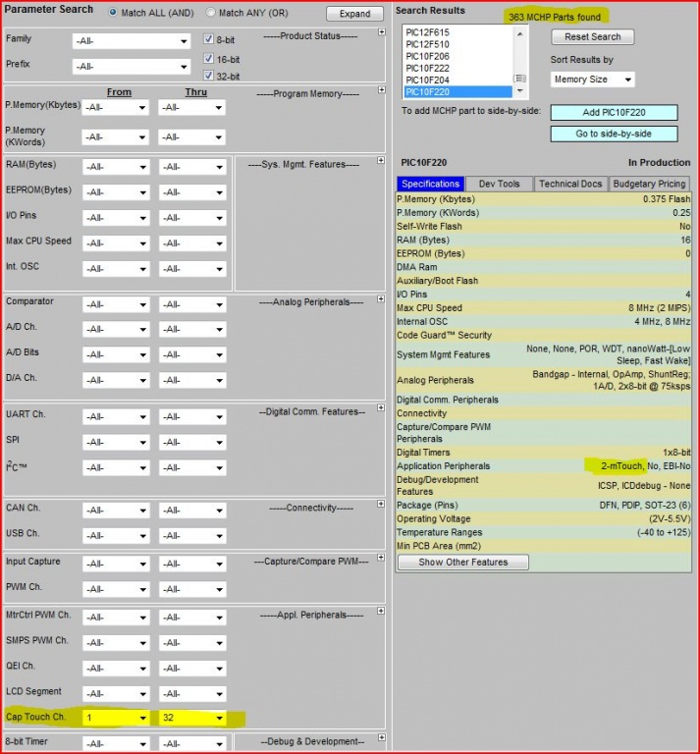This screenshot has width=700, height=754.
Task: Select PIC12F510 in search results
Action: (x=458, y=44)
